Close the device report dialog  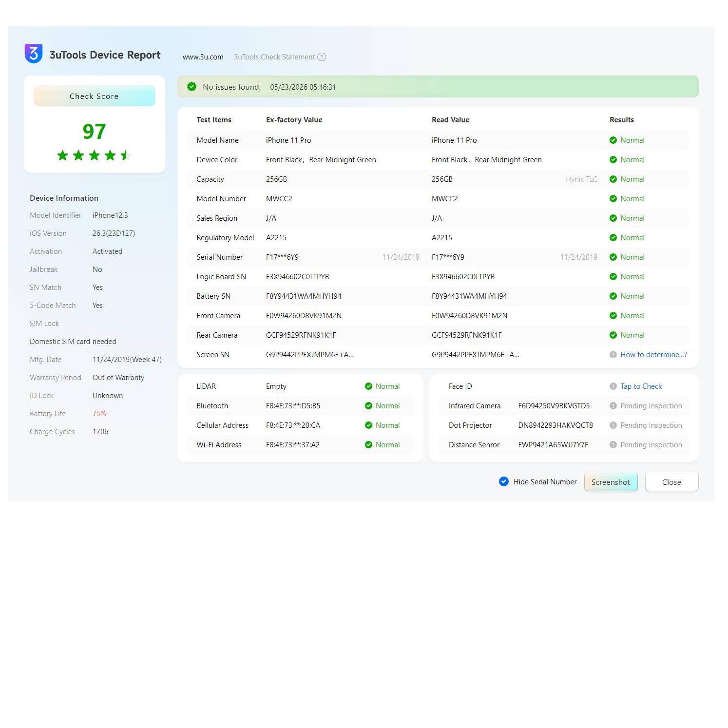671,482
